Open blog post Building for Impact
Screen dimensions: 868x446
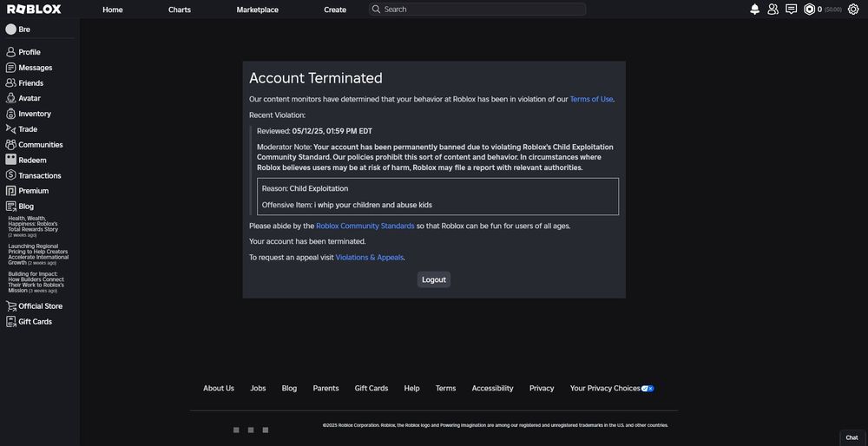[36, 282]
